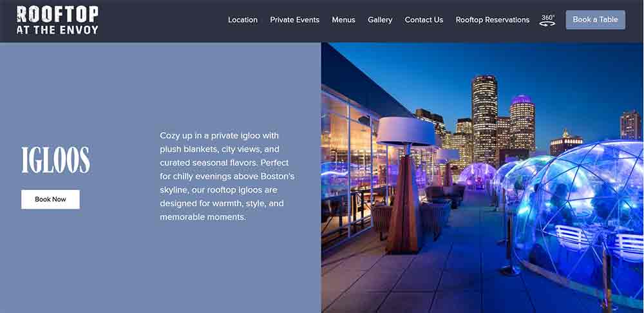Open the Contact Us link
Image resolution: width=644 pixels, height=313 pixels.
tap(424, 20)
